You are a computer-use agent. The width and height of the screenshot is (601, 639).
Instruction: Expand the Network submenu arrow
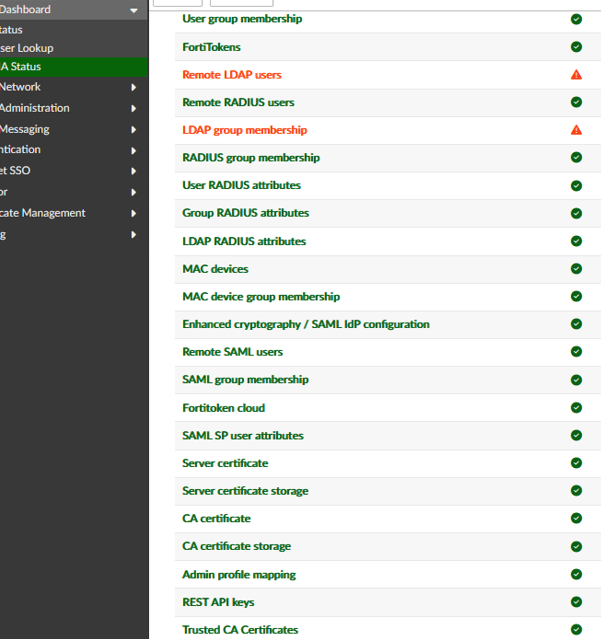[133, 87]
